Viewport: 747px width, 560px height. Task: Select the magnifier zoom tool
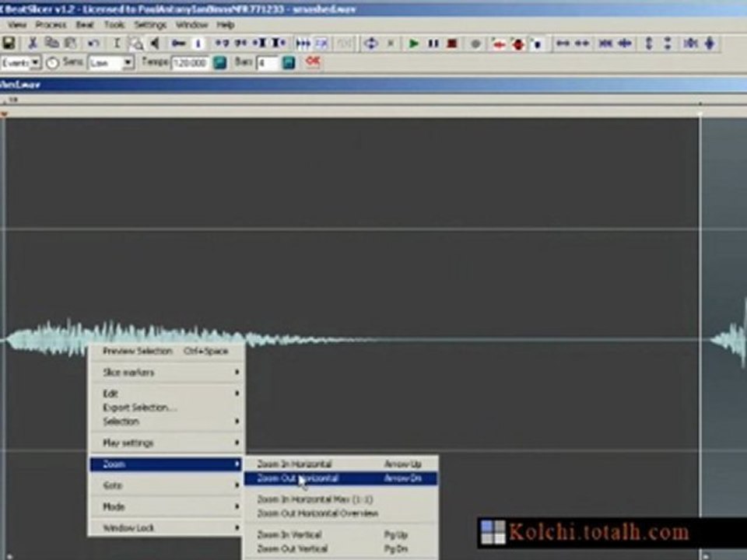click(136, 44)
